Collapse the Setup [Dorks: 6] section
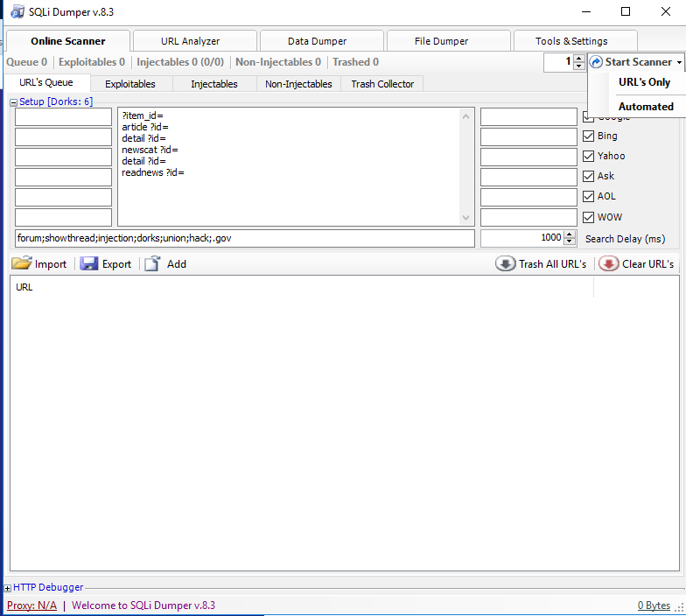The height and width of the screenshot is (616, 686). (14, 102)
